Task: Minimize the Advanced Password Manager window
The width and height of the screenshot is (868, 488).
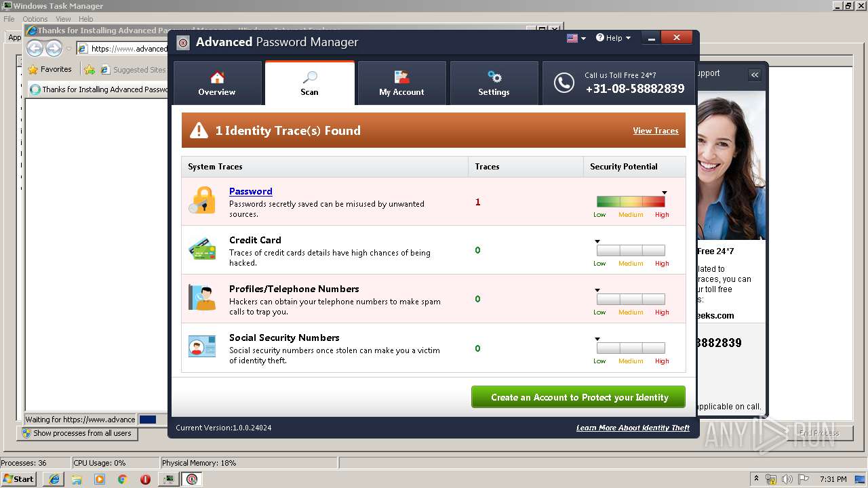Action: pos(651,39)
